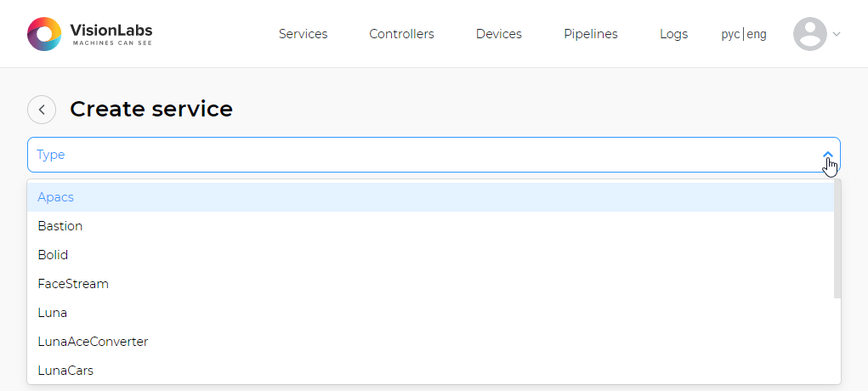Select the LunaAceConverter option
868x391 pixels.
click(93, 342)
